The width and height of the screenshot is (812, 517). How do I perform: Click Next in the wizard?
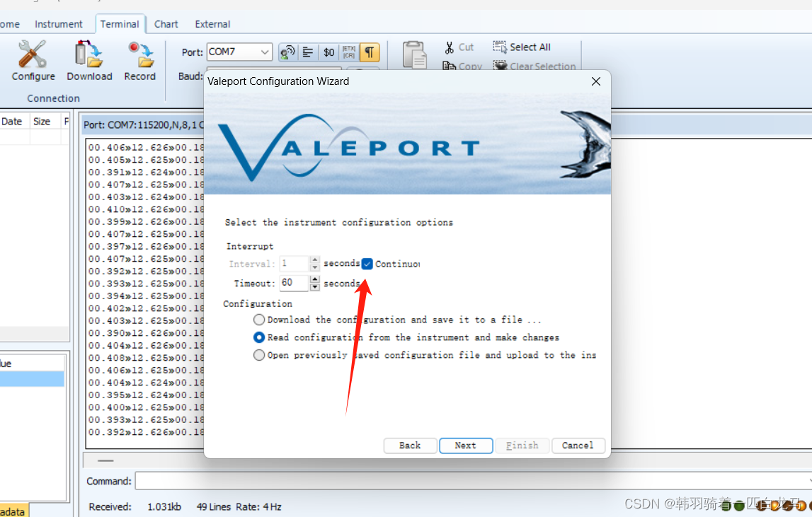click(x=466, y=446)
